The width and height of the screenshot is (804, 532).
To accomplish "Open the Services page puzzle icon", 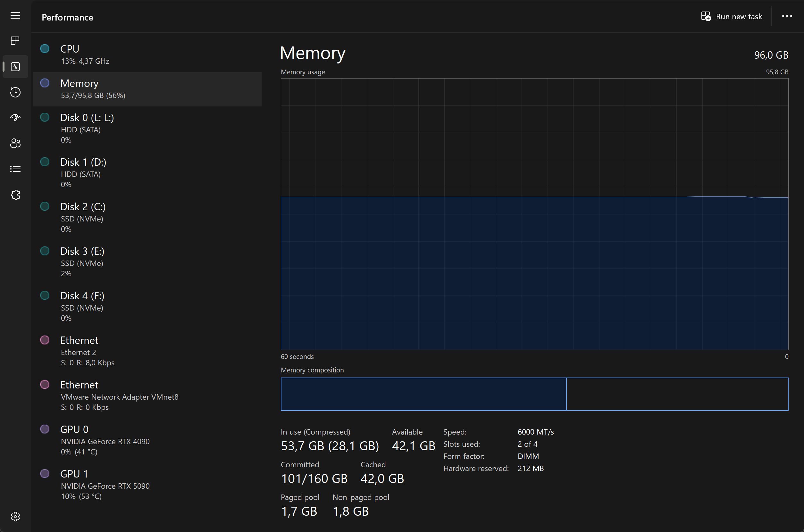I will (x=15, y=195).
